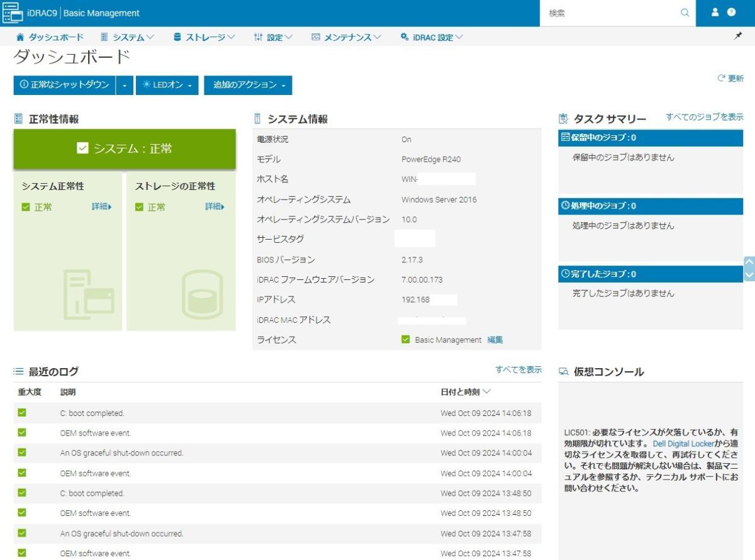Click the large server illustration in システム正常性
This screenshot has height=560, width=755.
pyautogui.click(x=89, y=294)
